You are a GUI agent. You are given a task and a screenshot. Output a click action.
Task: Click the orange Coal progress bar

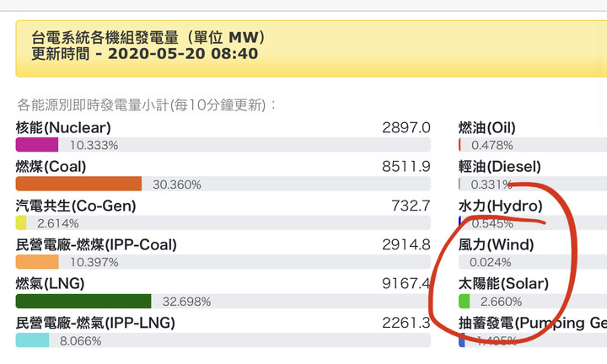[78, 184]
